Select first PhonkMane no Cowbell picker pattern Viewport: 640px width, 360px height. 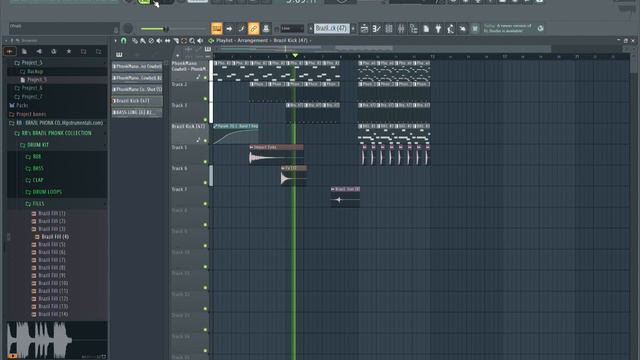[137, 66]
